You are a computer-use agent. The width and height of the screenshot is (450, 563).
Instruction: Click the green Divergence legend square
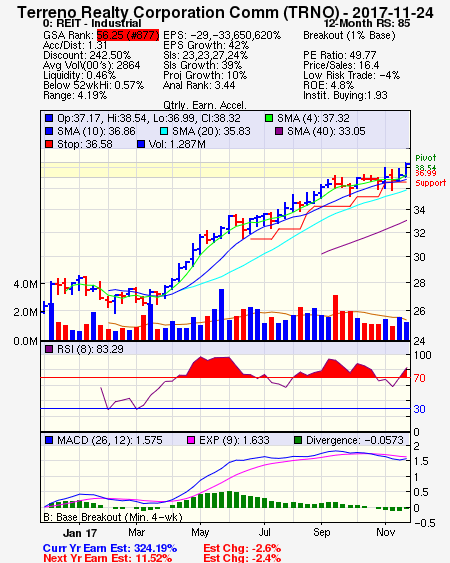[x=298, y=440]
